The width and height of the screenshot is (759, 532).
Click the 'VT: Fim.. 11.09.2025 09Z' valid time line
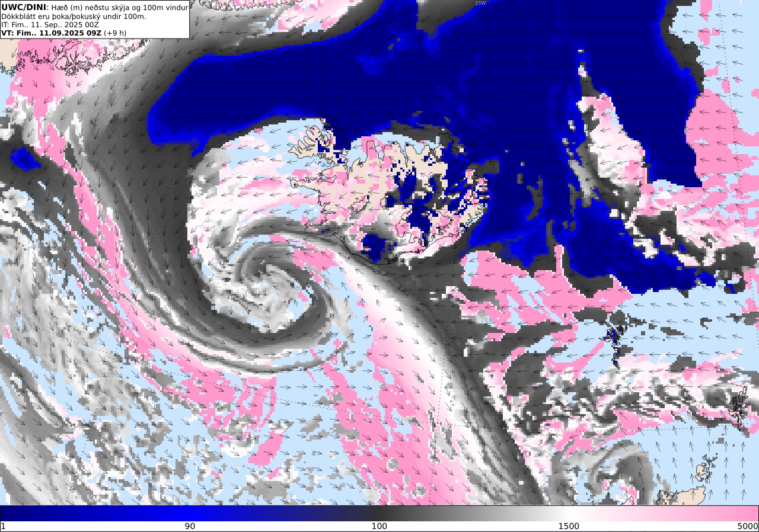pos(63,33)
